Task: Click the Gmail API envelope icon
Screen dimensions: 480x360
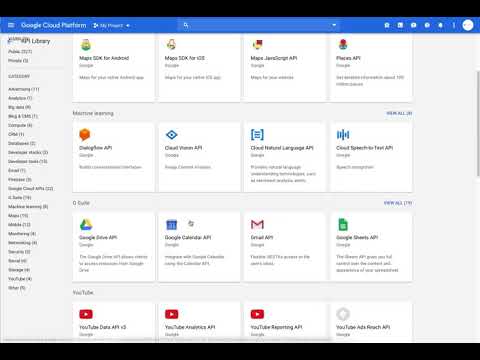Action: [257, 224]
